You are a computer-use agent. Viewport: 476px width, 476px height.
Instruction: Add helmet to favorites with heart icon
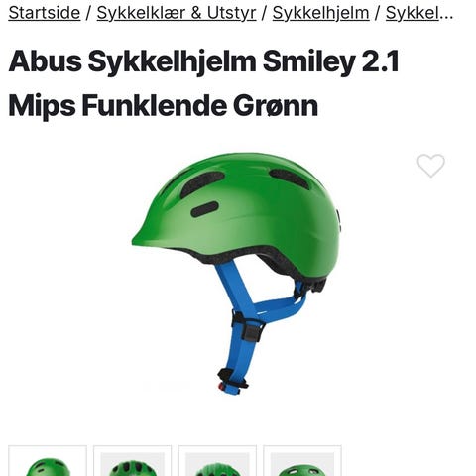pos(430,166)
